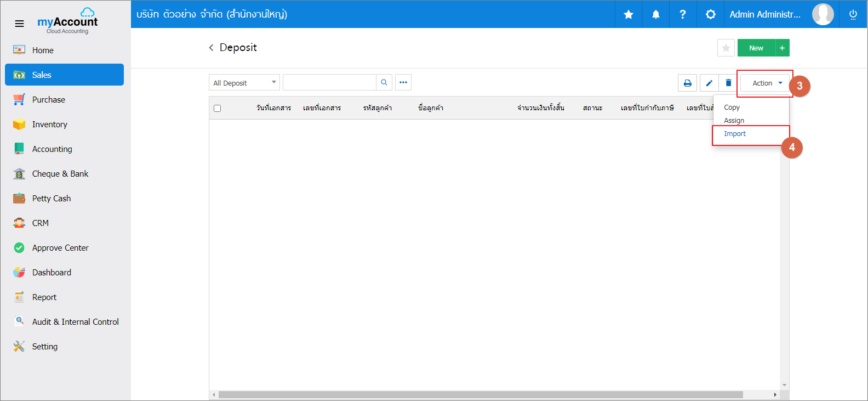The image size is (868, 401).
Task: Click the delete trash icon button
Action: pyautogui.click(x=728, y=83)
